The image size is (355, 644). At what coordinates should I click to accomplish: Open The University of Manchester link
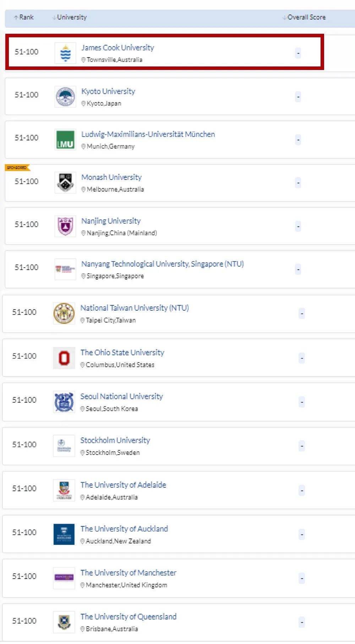click(x=128, y=573)
